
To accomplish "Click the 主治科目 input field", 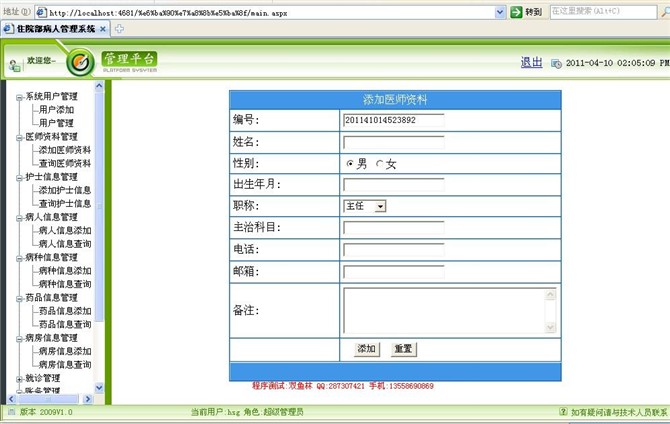I will [394, 228].
